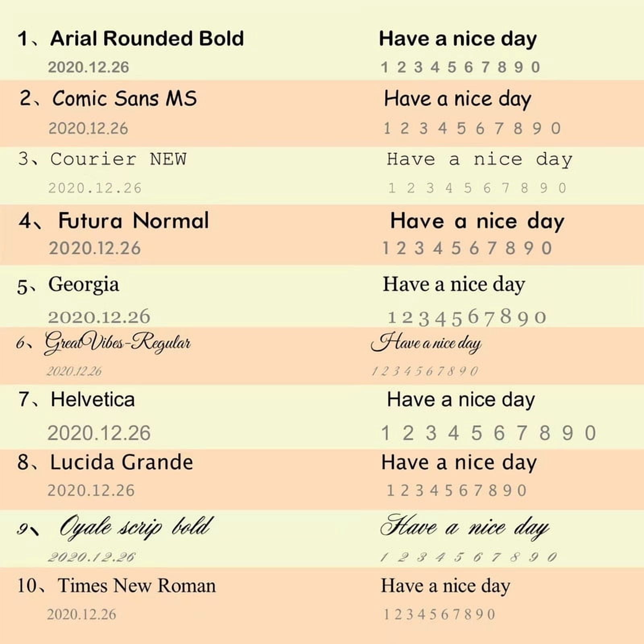Pick the GreatVibes-Regular script font
This screenshot has height=644, width=644.
tap(117, 343)
